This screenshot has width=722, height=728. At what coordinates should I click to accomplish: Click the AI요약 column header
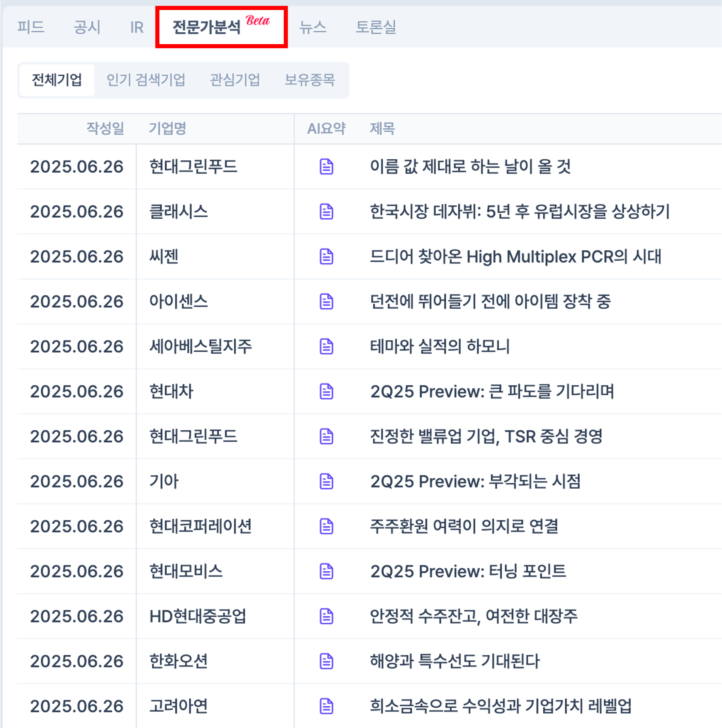point(326,129)
